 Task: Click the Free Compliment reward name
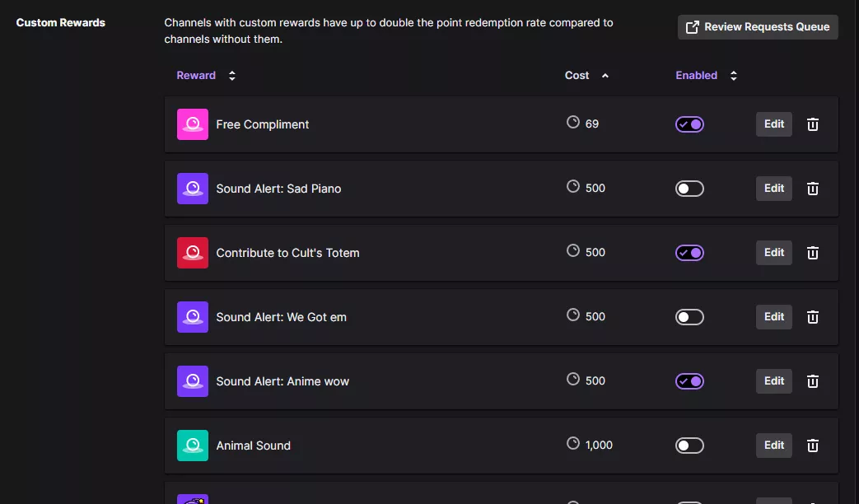[x=263, y=124]
